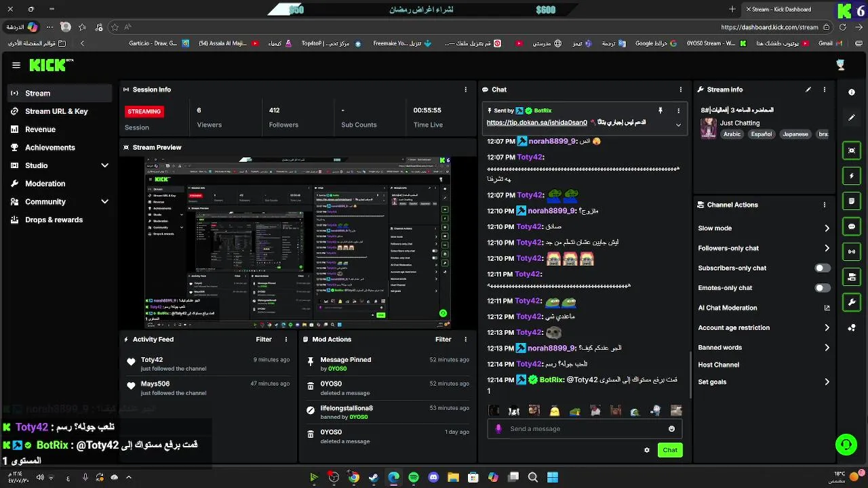Open the emoji picker in chat input
This screenshot has height=488, width=868.
[x=672, y=429]
